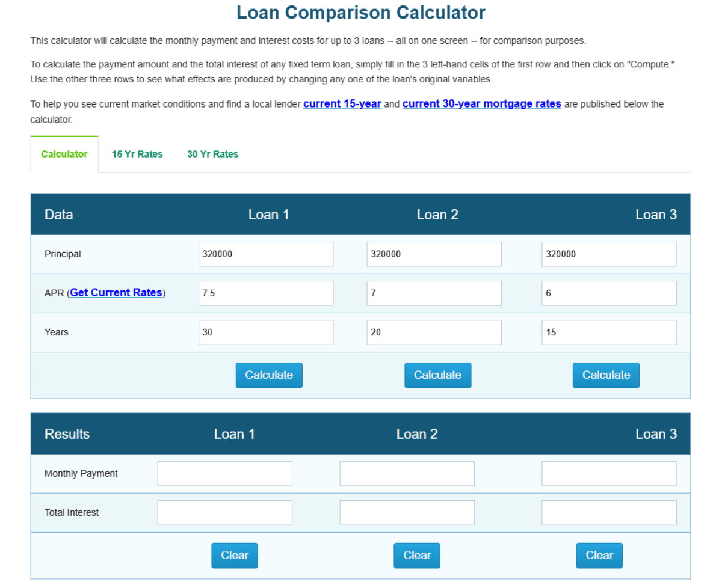Open the current 30-year mortgage rates link

(481, 103)
